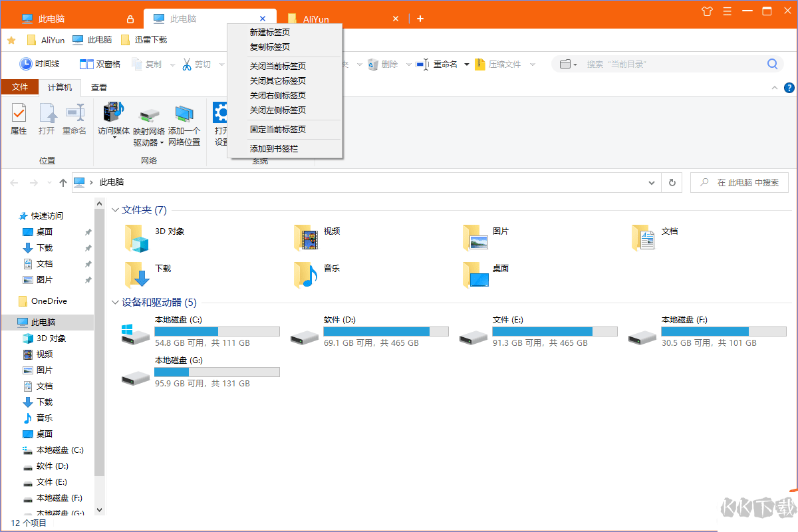798x532 pixels.
Task: Open the hamburger main menu
Action: tap(727, 11)
